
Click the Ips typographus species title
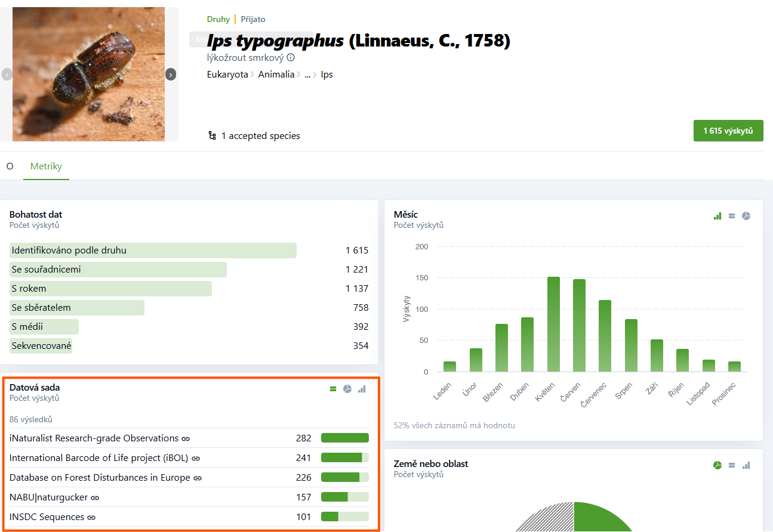[x=359, y=41]
